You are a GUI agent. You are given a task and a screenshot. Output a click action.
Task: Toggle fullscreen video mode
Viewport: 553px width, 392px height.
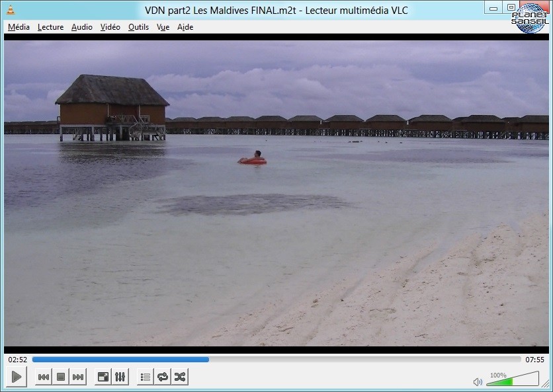click(x=103, y=377)
